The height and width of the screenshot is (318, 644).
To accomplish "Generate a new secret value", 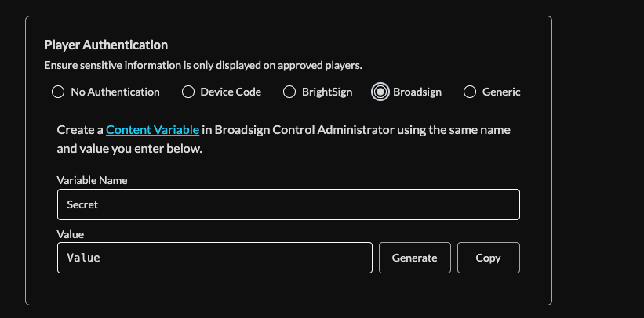I will coord(414,258).
